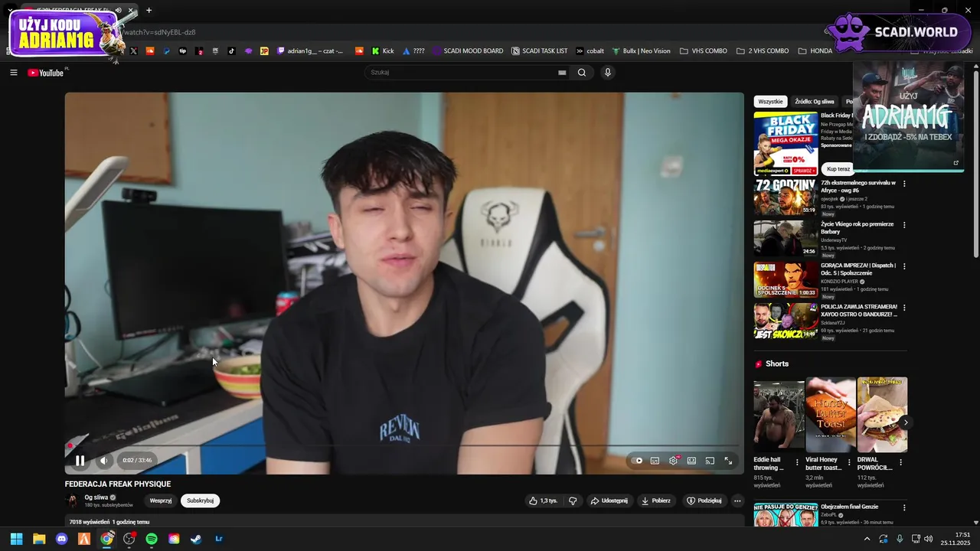Start voice search with microphone icon

pos(608,73)
